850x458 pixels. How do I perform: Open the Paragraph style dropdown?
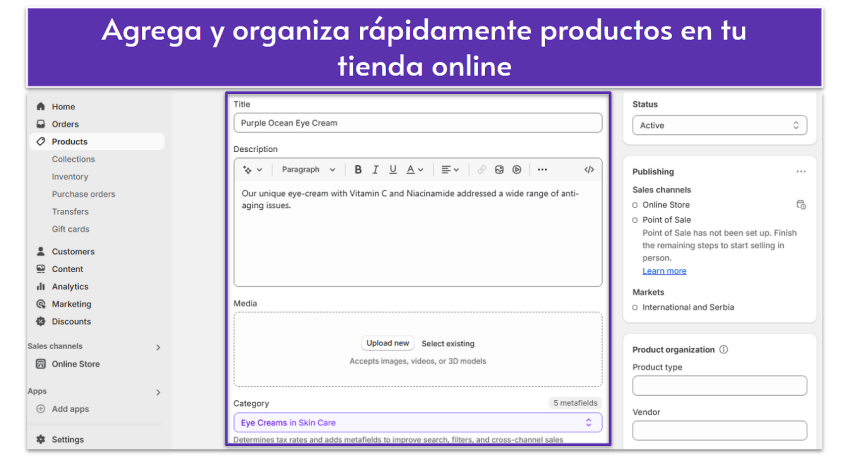pos(308,170)
